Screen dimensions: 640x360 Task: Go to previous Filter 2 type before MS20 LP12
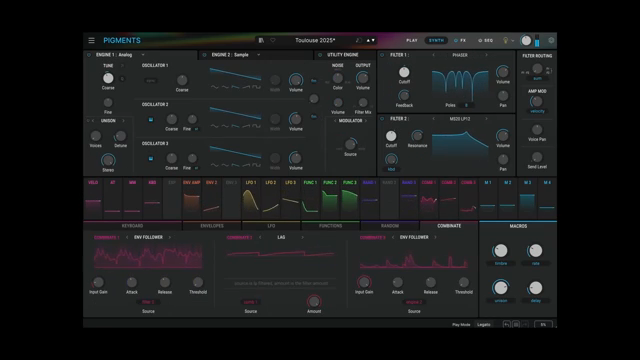[433, 119]
